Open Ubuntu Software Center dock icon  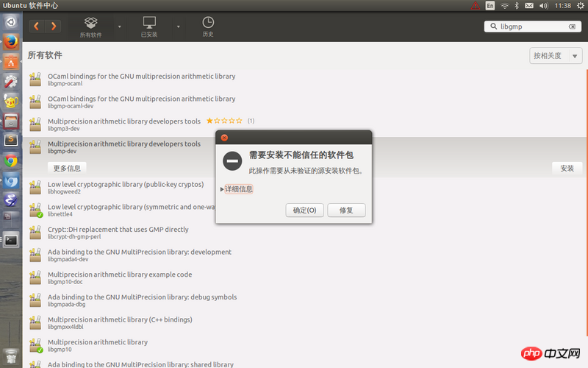coord(11,62)
